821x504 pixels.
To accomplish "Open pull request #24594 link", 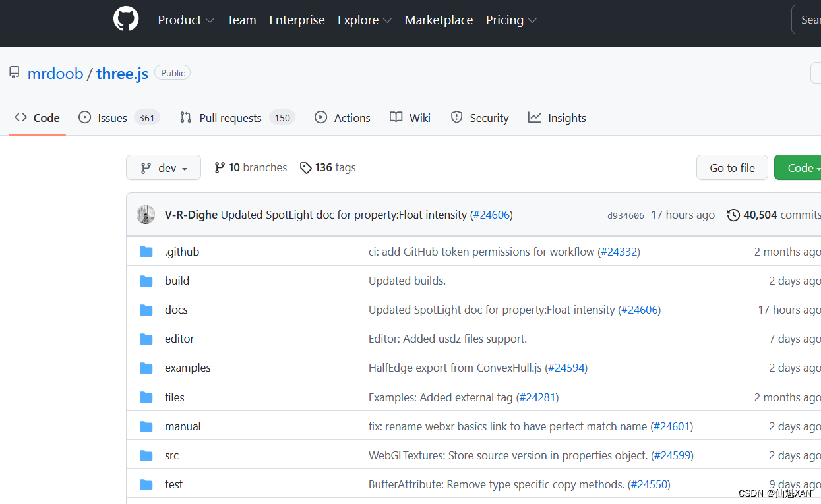I will click(x=566, y=368).
